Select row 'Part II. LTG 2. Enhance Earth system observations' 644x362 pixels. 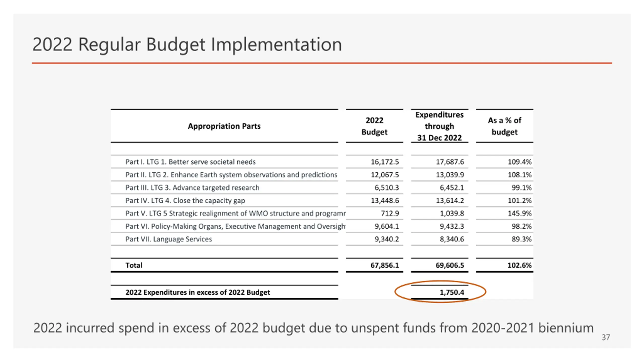231,174
